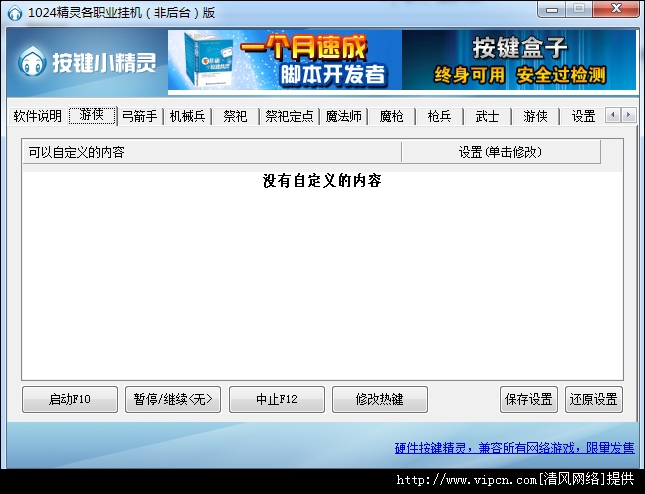Stop the script with 中止F12

click(x=277, y=399)
